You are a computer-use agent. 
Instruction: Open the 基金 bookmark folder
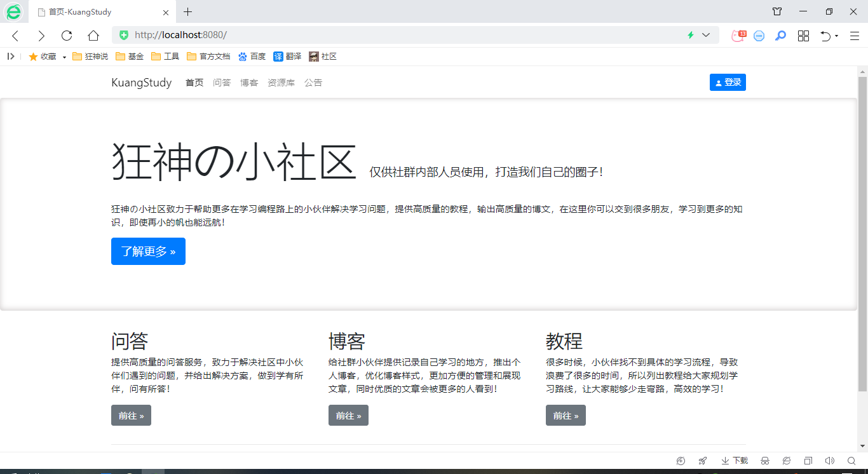pyautogui.click(x=130, y=57)
